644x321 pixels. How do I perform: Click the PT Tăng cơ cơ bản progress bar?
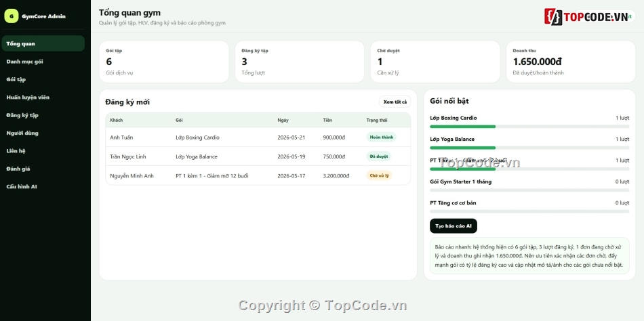pos(529,211)
